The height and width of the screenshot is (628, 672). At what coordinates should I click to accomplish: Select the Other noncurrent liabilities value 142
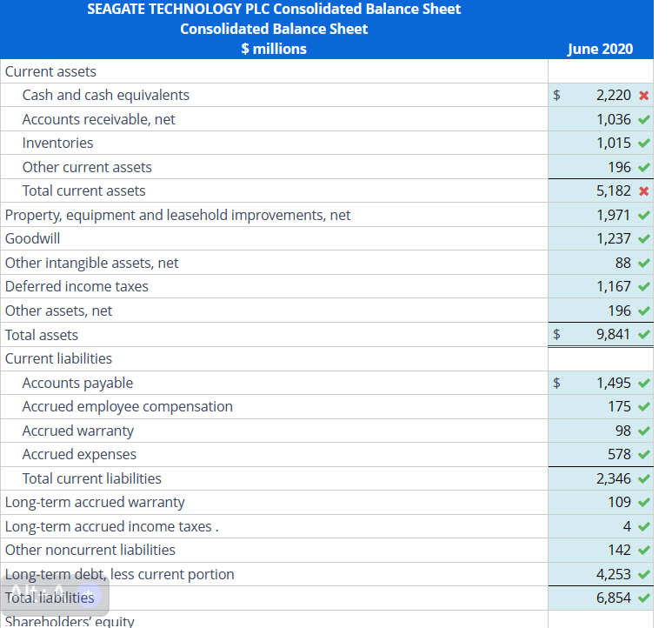pyautogui.click(x=619, y=550)
